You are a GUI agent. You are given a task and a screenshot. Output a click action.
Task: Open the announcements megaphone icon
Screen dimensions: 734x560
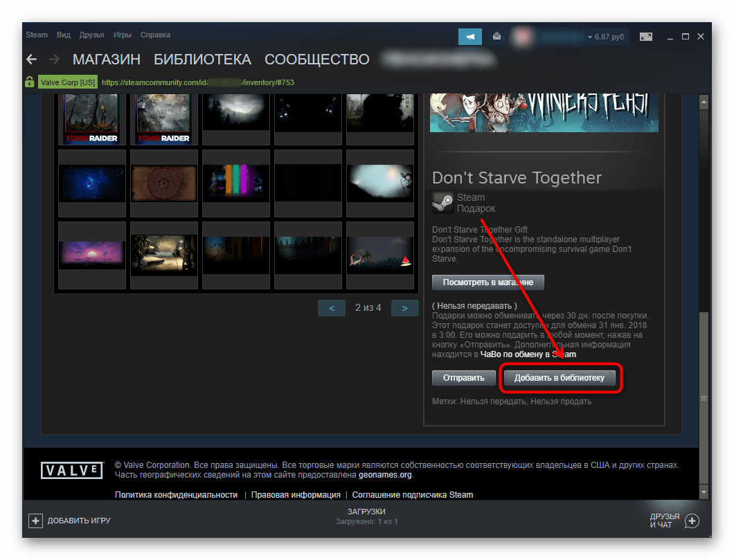pos(469,37)
